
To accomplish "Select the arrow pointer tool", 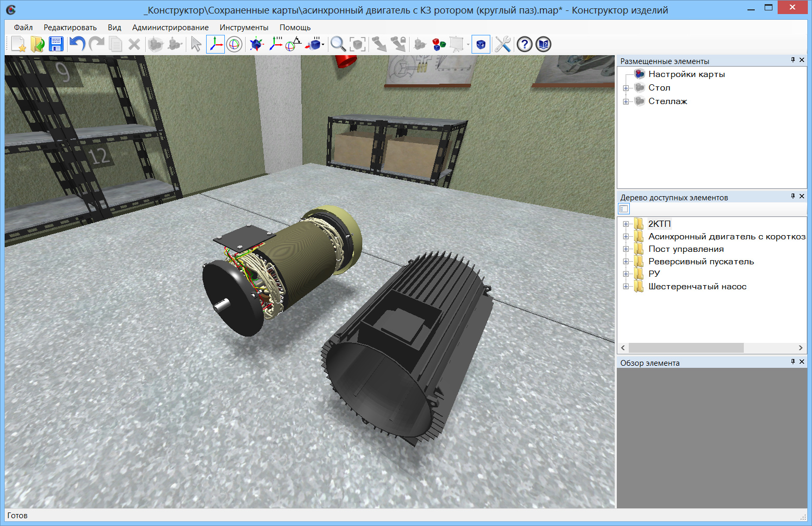I will coord(196,44).
